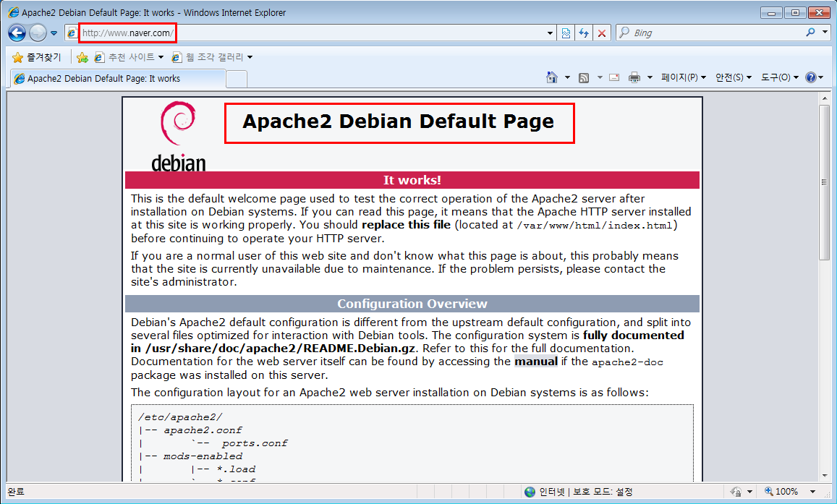Click the Help question mark icon
837x504 pixels.
pyautogui.click(x=811, y=78)
